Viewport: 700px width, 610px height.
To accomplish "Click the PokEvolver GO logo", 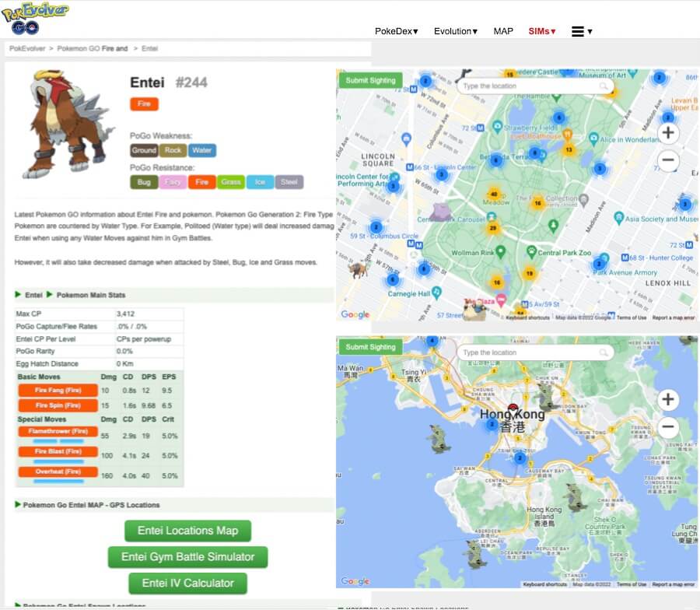I will pyautogui.click(x=35, y=19).
